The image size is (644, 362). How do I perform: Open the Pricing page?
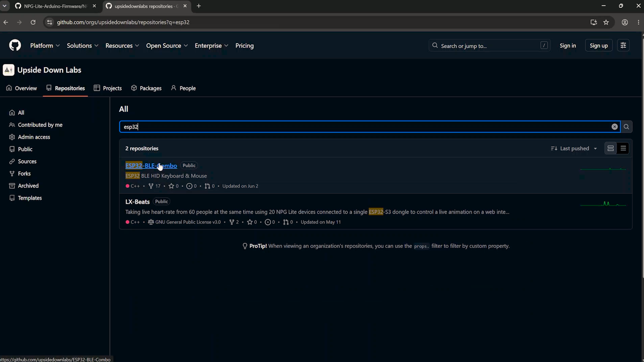point(244,46)
